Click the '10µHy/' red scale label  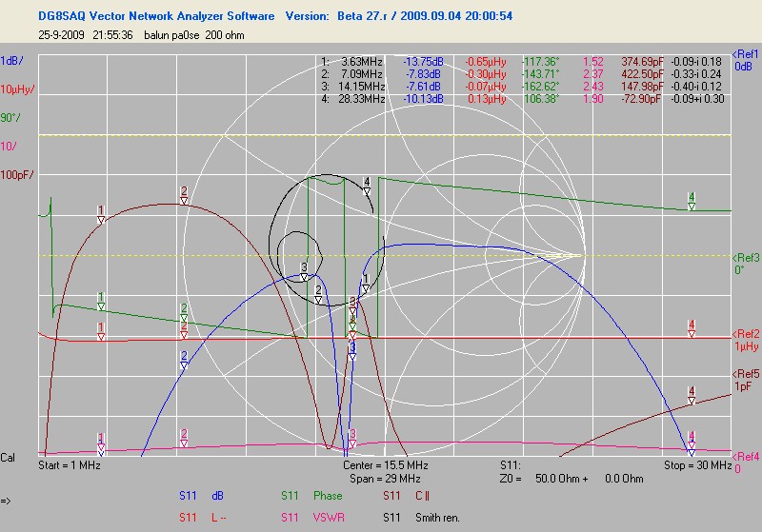point(17,89)
